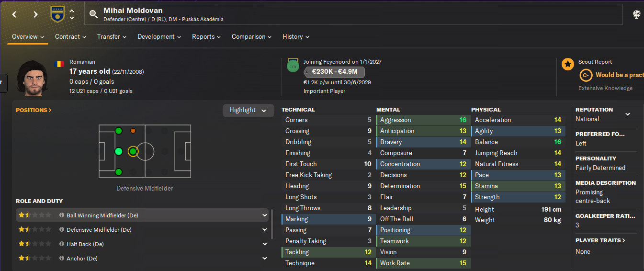The height and width of the screenshot is (271, 644).
Task: Select the centre-back position dot on the pitch
Action: [x=119, y=152]
